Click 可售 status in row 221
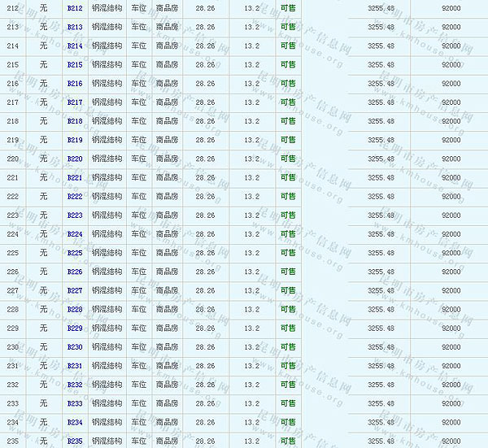Screen dimensions: 488x448 tap(288, 178)
